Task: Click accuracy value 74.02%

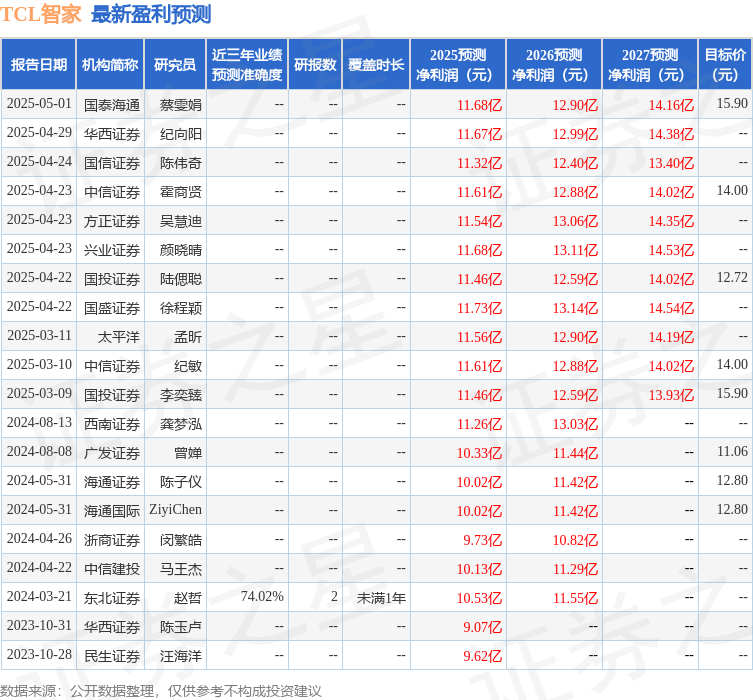Action: 262,597
